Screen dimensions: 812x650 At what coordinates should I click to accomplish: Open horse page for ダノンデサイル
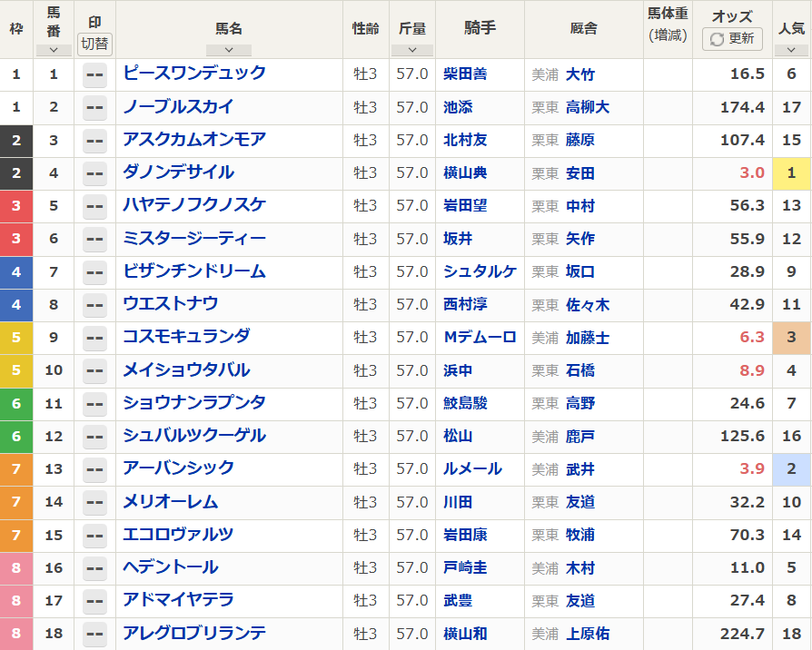179,172
